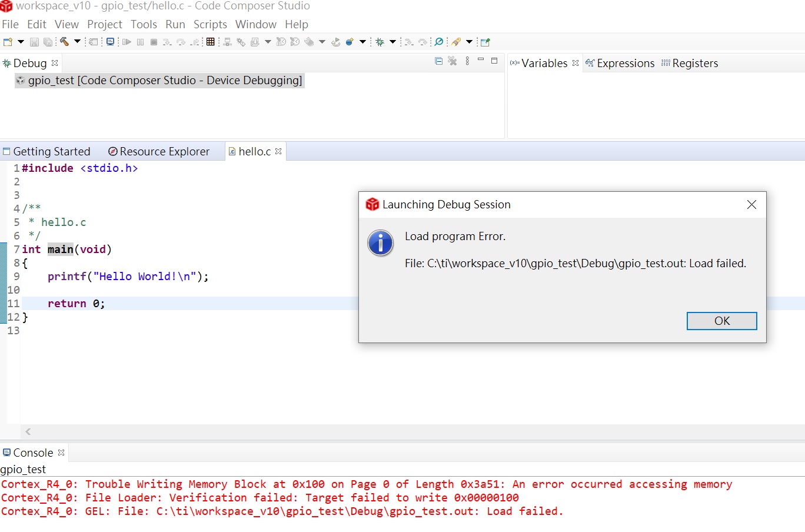Open the Scripts menu

(x=210, y=24)
